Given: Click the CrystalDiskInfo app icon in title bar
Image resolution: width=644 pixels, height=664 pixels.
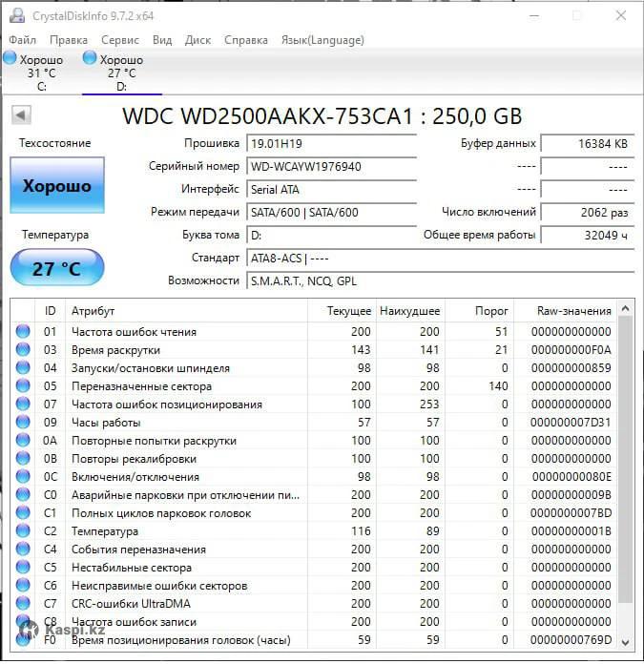Looking at the screenshot, I should tap(16, 16).
